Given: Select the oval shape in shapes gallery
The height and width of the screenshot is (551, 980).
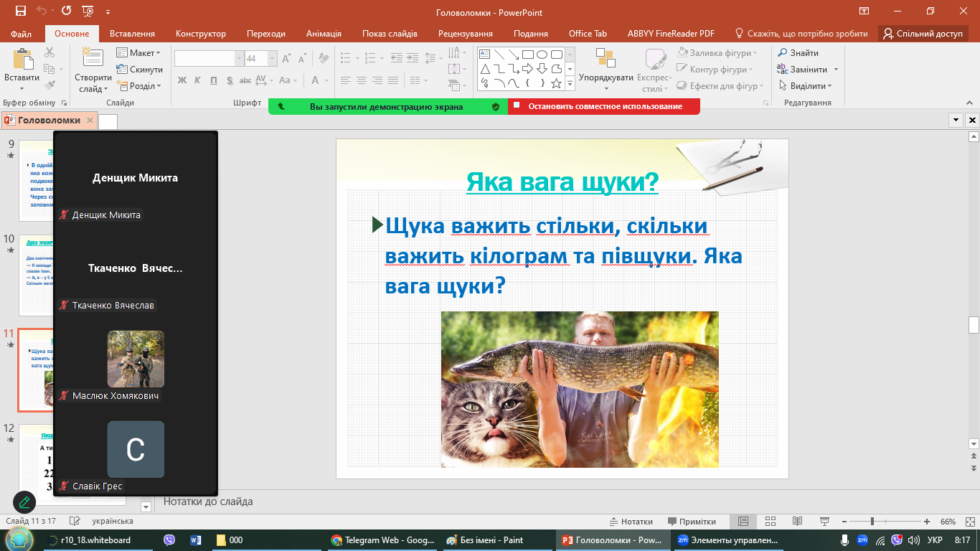Looking at the screenshot, I should pos(542,54).
